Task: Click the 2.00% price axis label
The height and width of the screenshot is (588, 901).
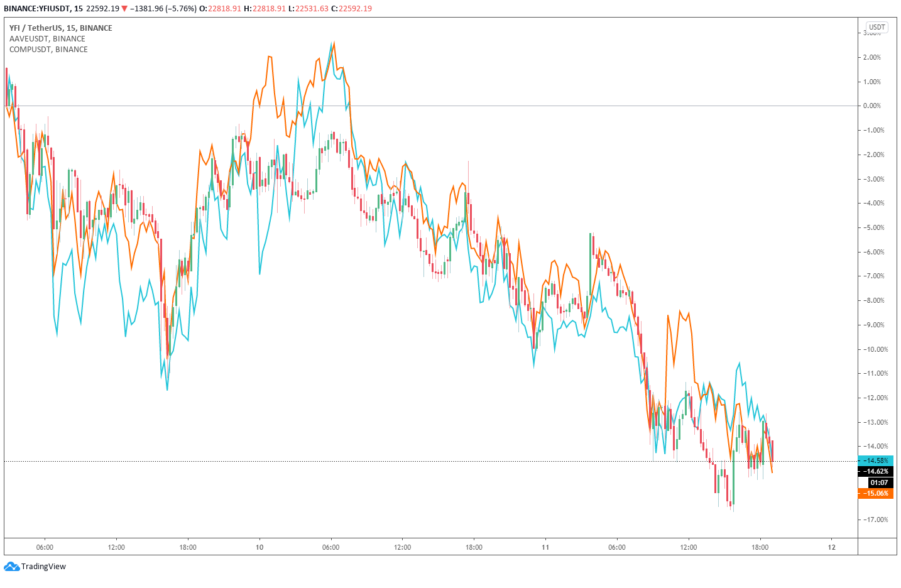Action: click(872, 57)
